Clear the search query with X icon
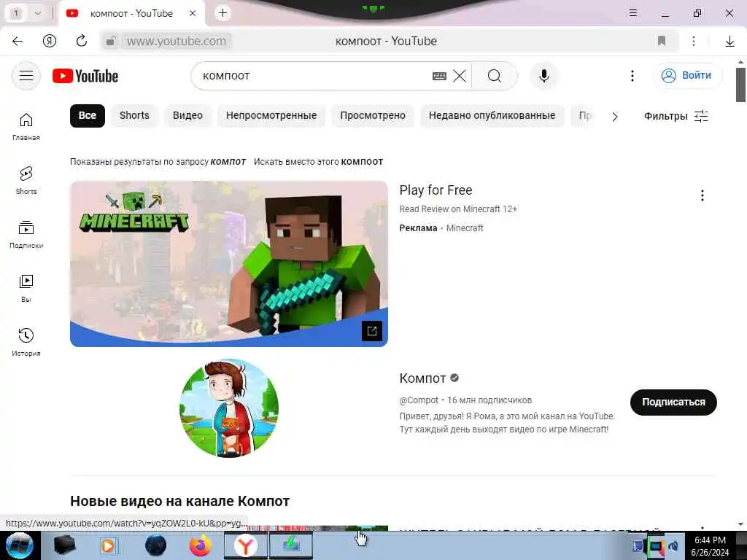 (x=460, y=76)
